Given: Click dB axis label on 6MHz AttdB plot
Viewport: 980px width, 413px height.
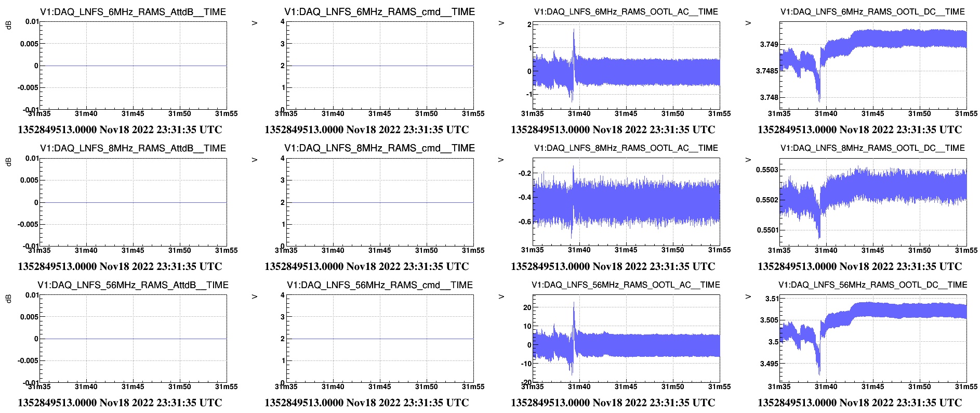Looking at the screenshot, I should (8, 25).
